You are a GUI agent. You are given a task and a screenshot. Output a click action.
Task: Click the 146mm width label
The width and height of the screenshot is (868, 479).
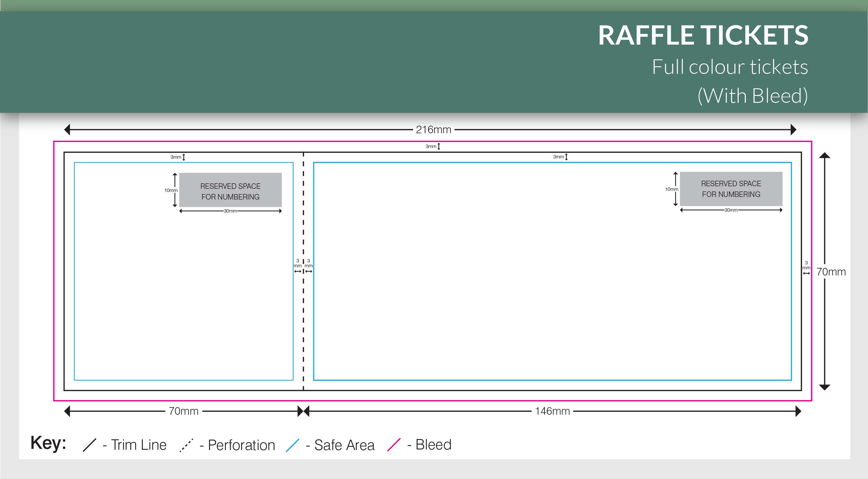click(552, 411)
